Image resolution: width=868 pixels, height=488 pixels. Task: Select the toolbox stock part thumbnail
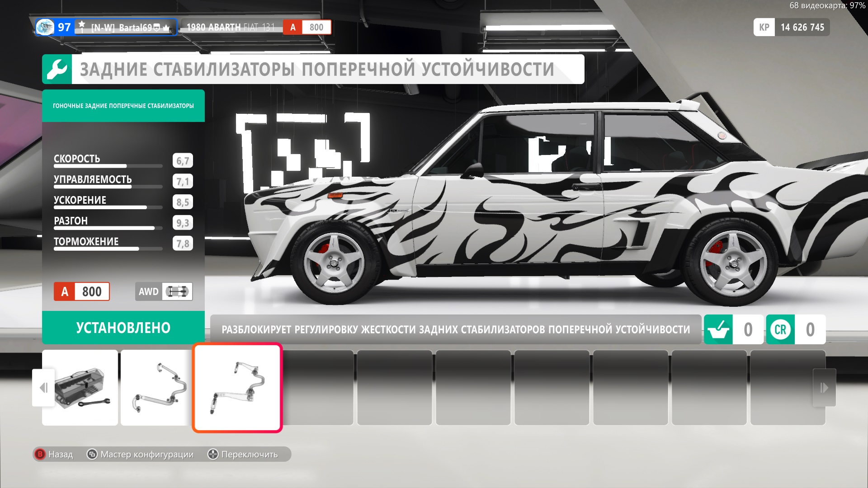click(x=80, y=388)
